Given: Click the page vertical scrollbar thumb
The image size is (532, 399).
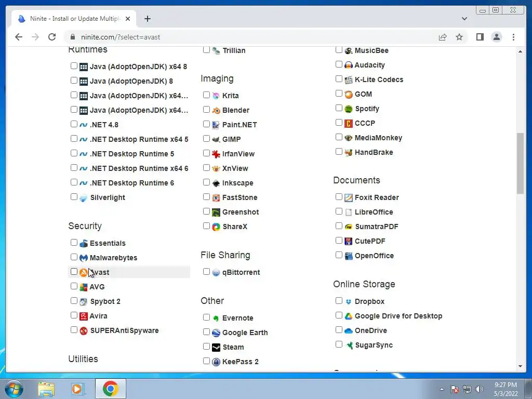Looking at the screenshot, I should click(520, 163).
